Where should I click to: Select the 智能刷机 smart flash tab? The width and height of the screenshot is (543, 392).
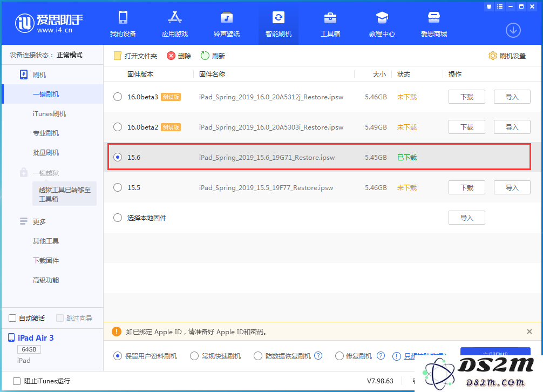point(279,24)
